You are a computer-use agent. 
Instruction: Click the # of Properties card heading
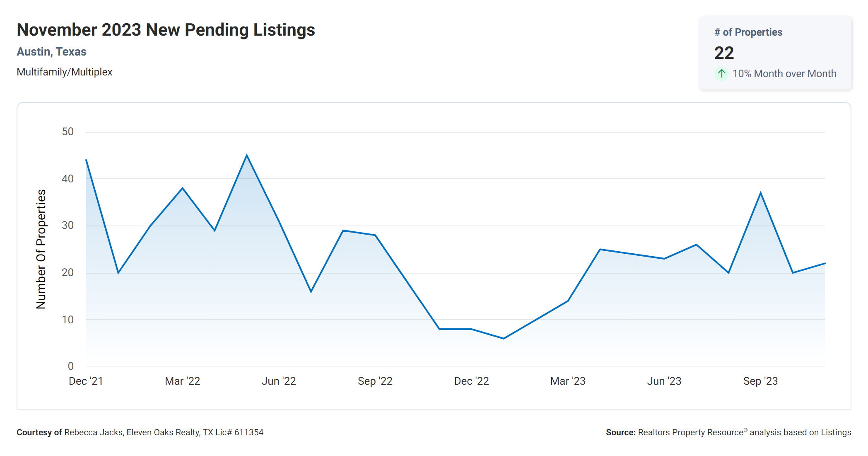pyautogui.click(x=748, y=32)
